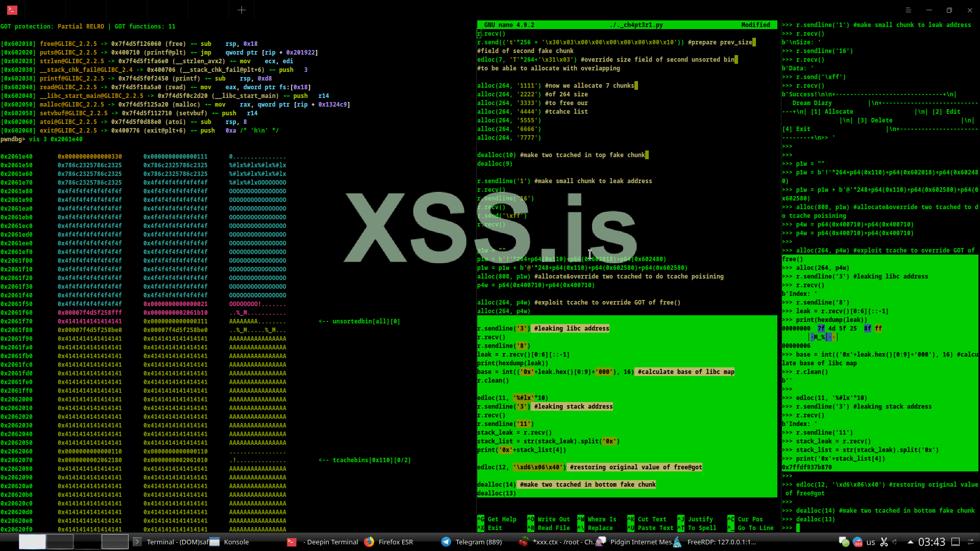Open the panel settings sliders icon

click(971, 542)
